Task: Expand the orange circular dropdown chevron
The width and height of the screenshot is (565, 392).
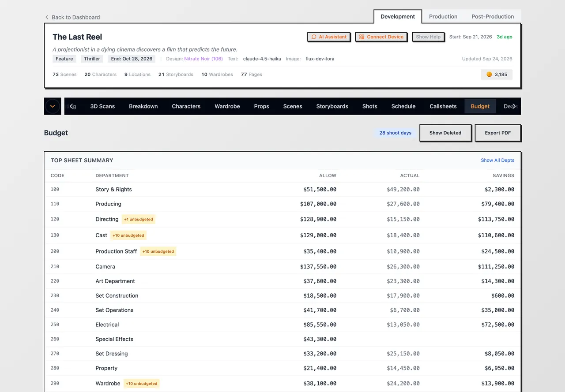Action: click(53, 106)
